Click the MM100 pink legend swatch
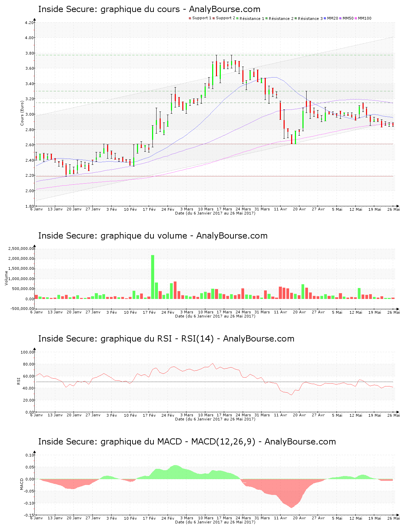412x532 pixels. (356, 18)
